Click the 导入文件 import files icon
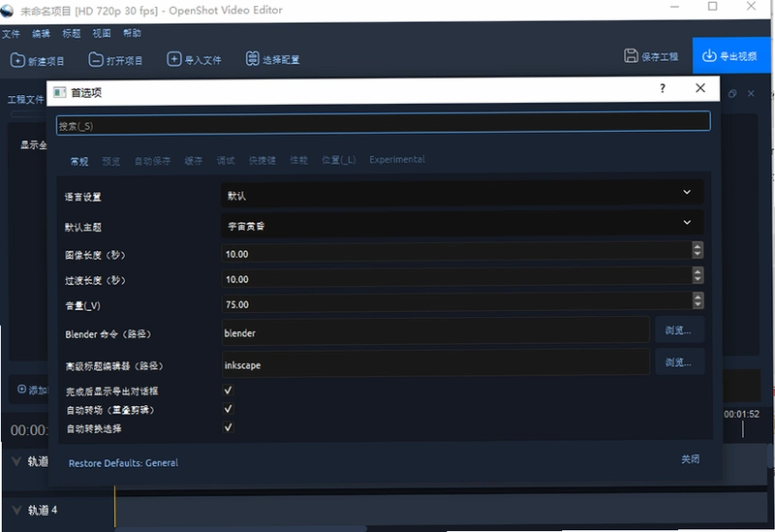Viewport: 775px width, 532px height. pyautogui.click(x=173, y=59)
